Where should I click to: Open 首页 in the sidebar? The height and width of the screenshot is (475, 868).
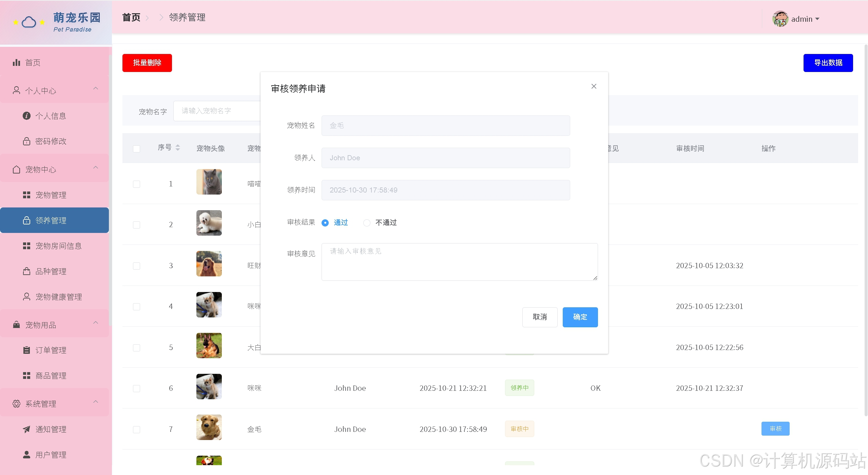tap(54, 62)
